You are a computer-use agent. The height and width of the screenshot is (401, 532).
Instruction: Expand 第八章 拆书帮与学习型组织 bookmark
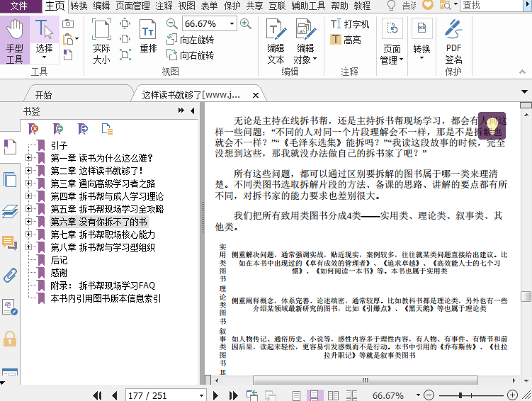click(x=29, y=247)
